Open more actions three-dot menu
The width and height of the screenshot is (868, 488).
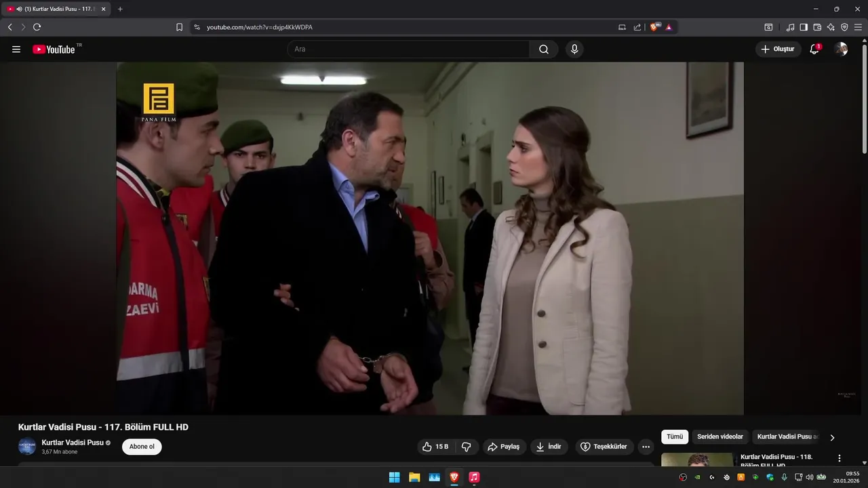tap(646, 447)
